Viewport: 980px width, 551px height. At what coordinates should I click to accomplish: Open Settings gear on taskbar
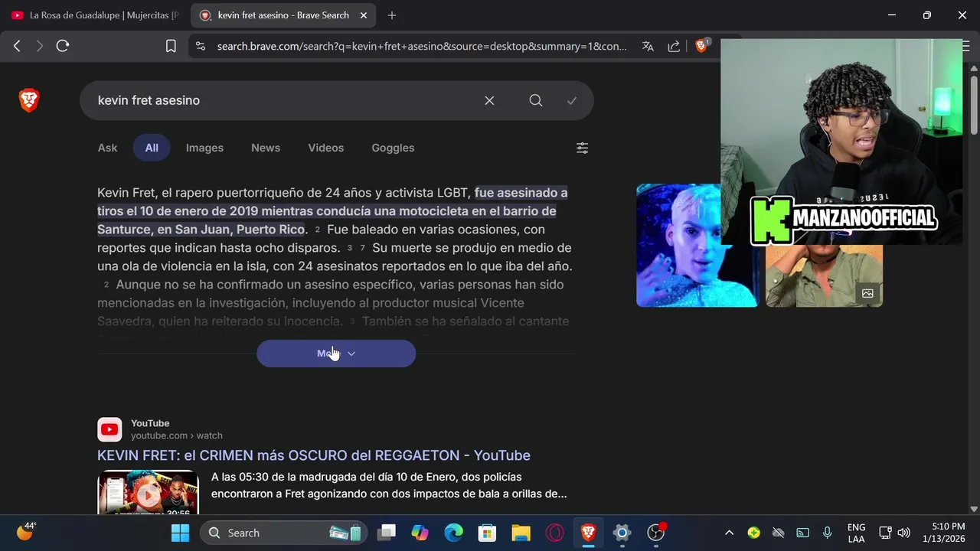pyautogui.click(x=622, y=533)
